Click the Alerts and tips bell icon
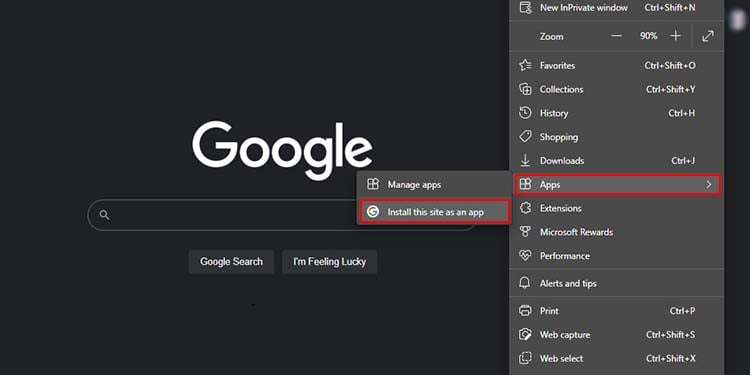 (x=525, y=284)
